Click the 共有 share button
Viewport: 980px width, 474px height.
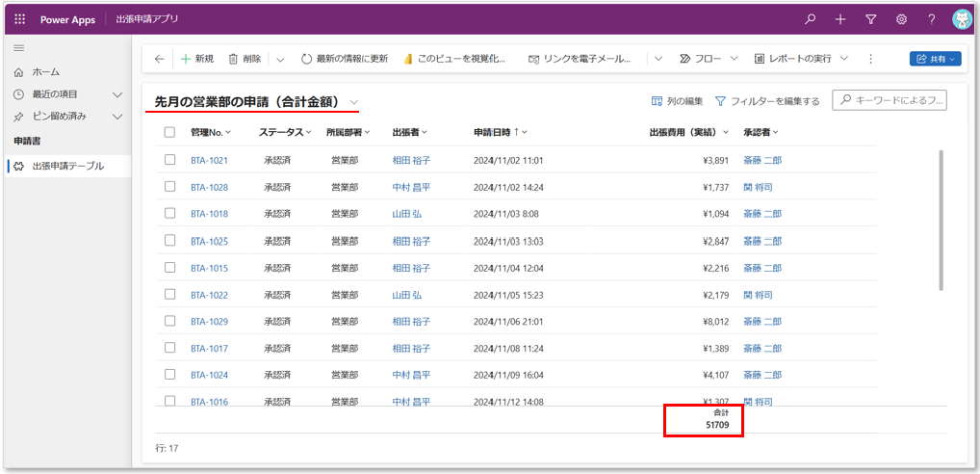click(935, 59)
